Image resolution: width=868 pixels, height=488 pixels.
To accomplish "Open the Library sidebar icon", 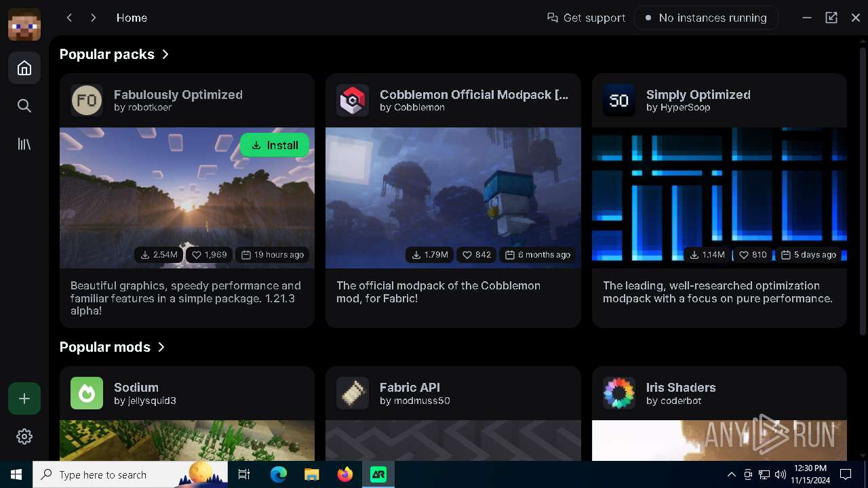I will pos(24,144).
